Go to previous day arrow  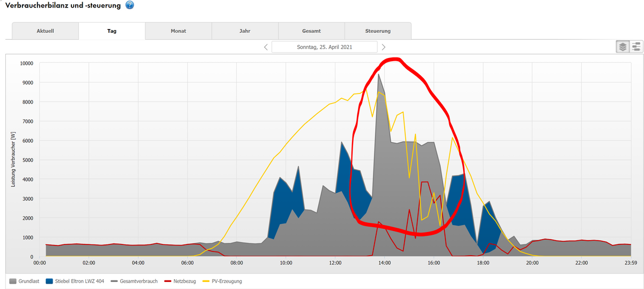tap(266, 47)
